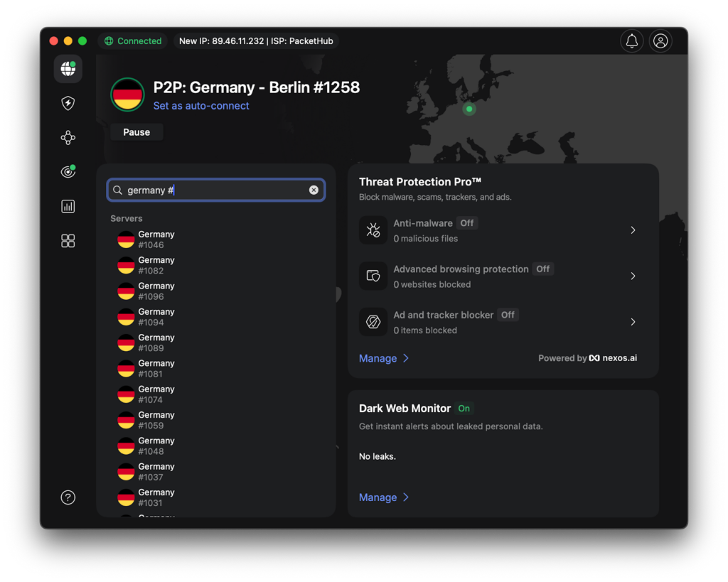The height and width of the screenshot is (582, 728).
Task: Click the flag icon beside Germany #1059
Action: 126,420
